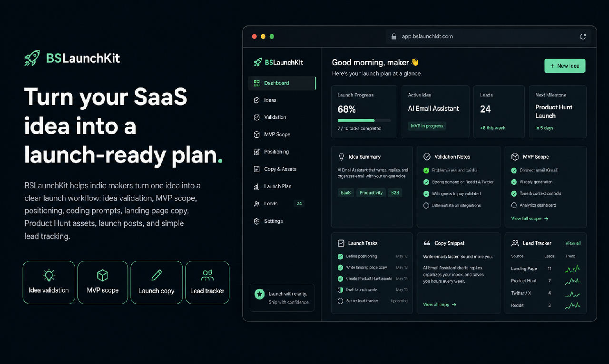Click the New Idea button
This screenshot has width=609, height=364.
(565, 66)
